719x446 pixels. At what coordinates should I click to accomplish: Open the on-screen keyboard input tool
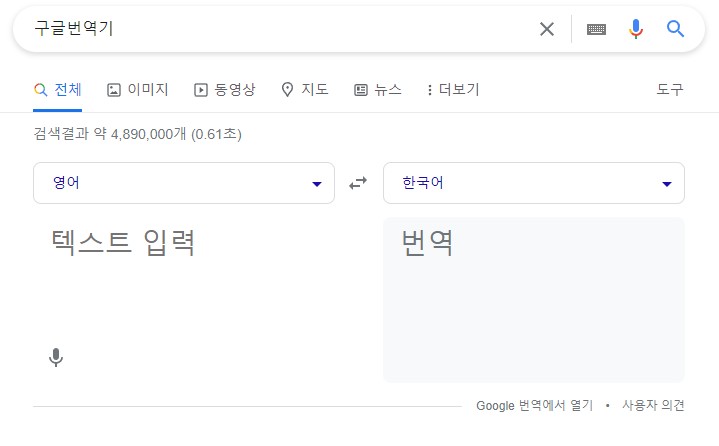pos(596,29)
